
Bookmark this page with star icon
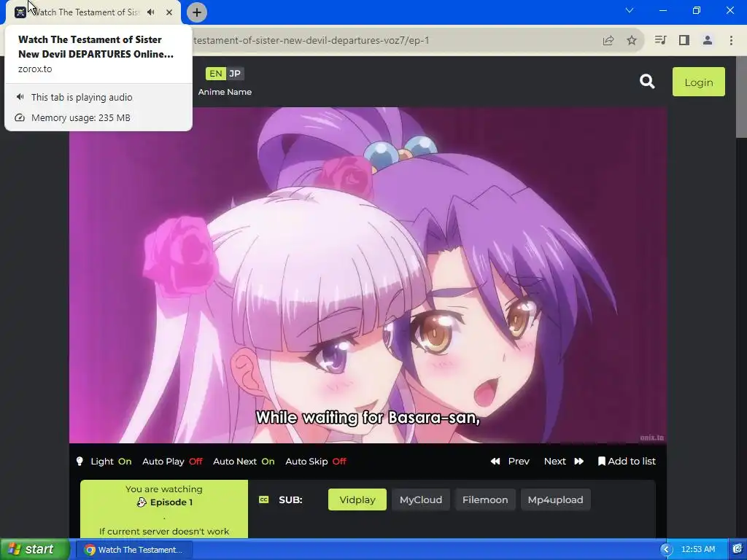click(x=632, y=41)
